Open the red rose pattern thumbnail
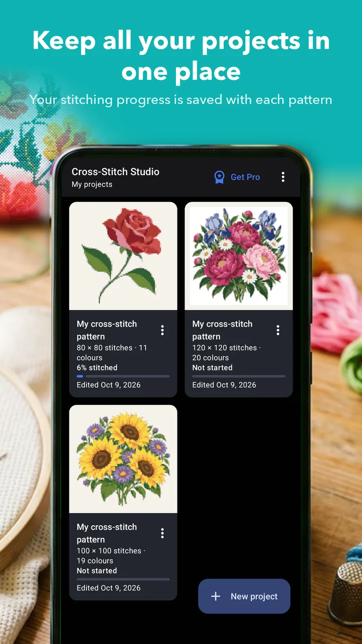The height and width of the screenshot is (644, 362). click(123, 256)
